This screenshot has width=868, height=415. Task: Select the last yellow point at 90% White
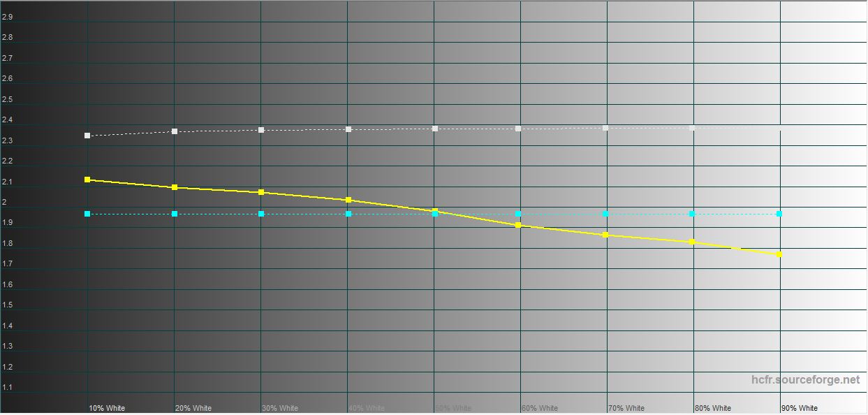[779, 254]
